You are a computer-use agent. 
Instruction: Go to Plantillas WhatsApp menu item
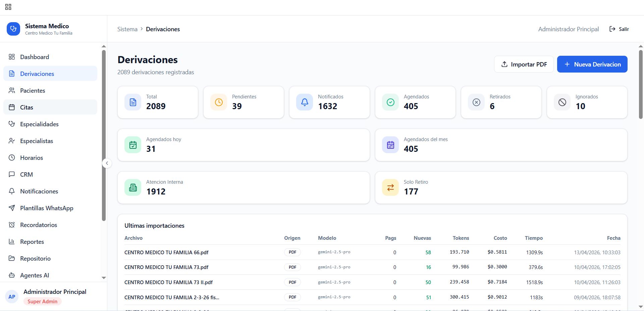pos(47,208)
